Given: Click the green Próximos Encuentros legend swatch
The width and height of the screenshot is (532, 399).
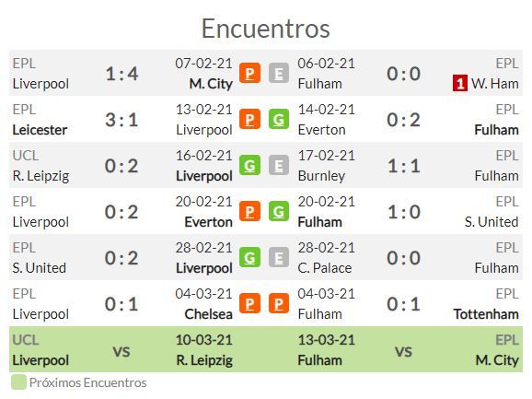Looking at the screenshot, I should tap(18, 382).
